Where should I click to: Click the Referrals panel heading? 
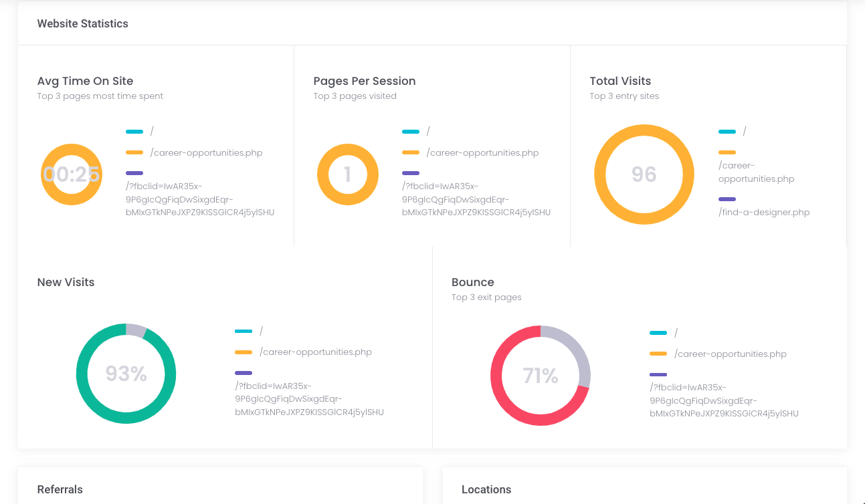pos(60,489)
